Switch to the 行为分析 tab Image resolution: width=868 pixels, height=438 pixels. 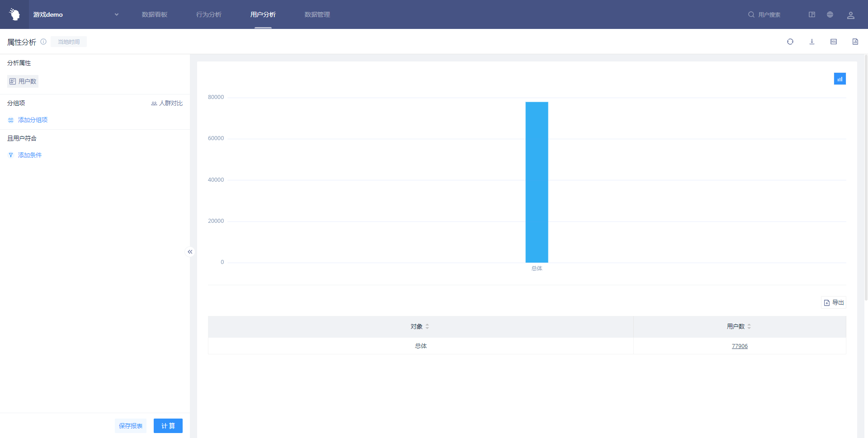point(209,14)
